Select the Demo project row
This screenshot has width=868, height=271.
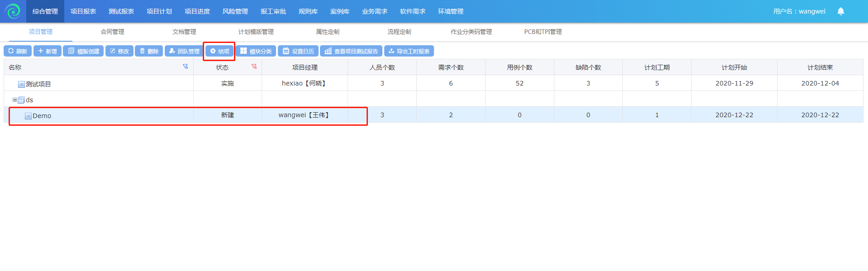[42, 116]
